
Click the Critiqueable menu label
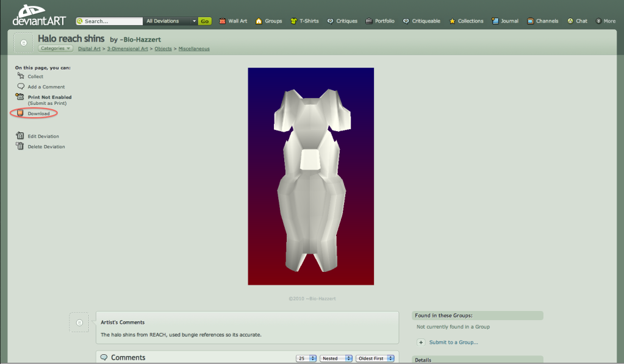click(x=426, y=21)
